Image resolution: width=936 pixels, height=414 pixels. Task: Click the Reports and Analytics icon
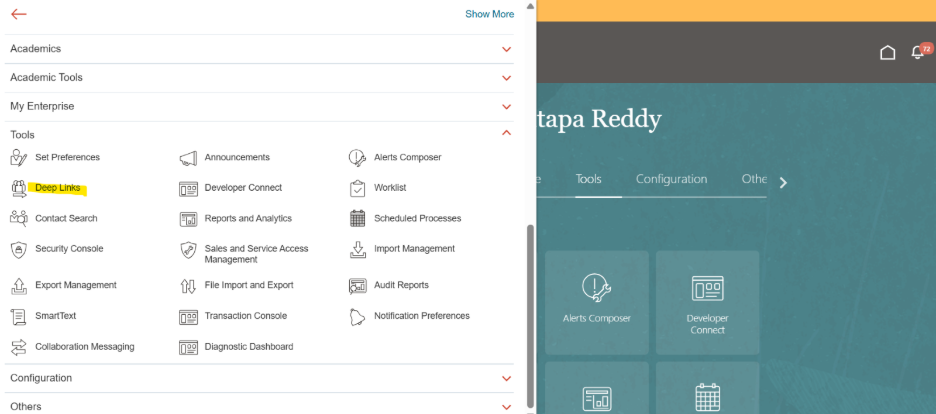coord(188,219)
